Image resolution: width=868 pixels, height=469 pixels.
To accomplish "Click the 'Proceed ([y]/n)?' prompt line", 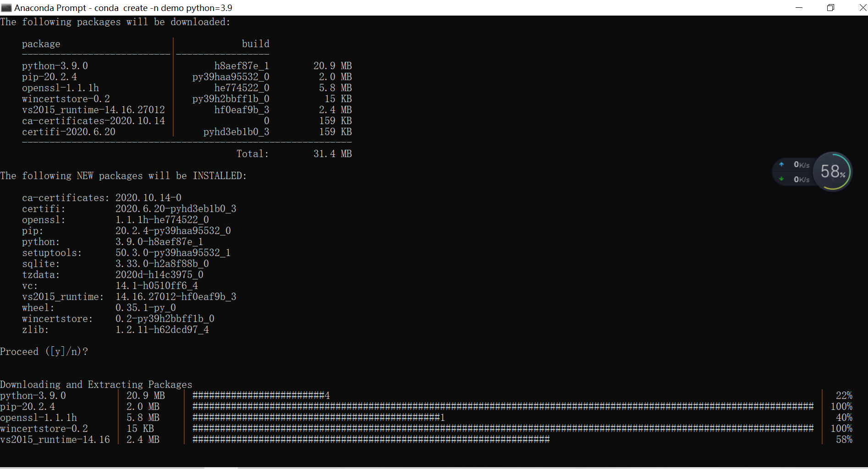I will pos(44,352).
